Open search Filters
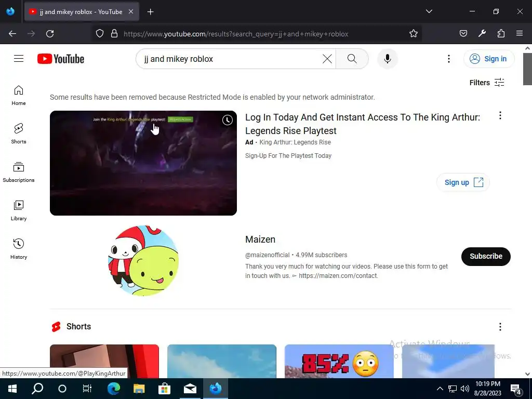The width and height of the screenshot is (532, 399). point(486,83)
